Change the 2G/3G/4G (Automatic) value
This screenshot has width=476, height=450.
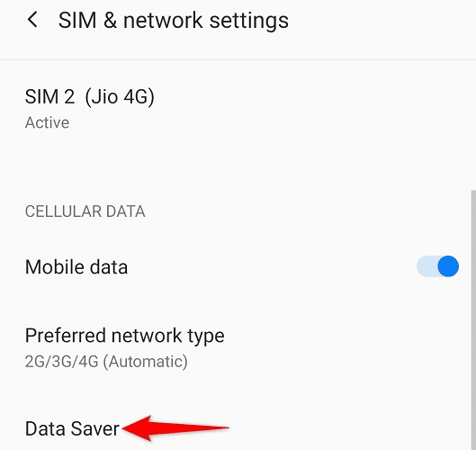106,361
